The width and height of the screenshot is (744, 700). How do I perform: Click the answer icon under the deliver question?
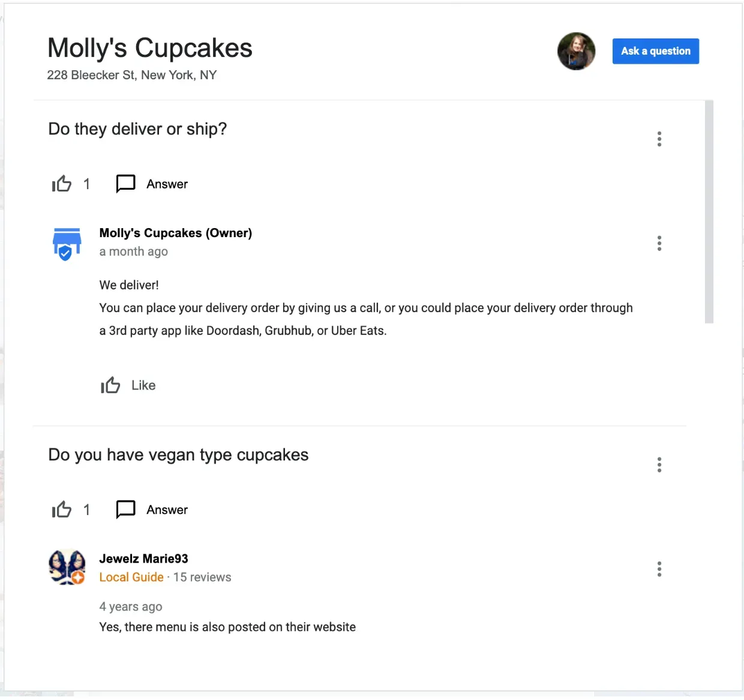(x=125, y=184)
